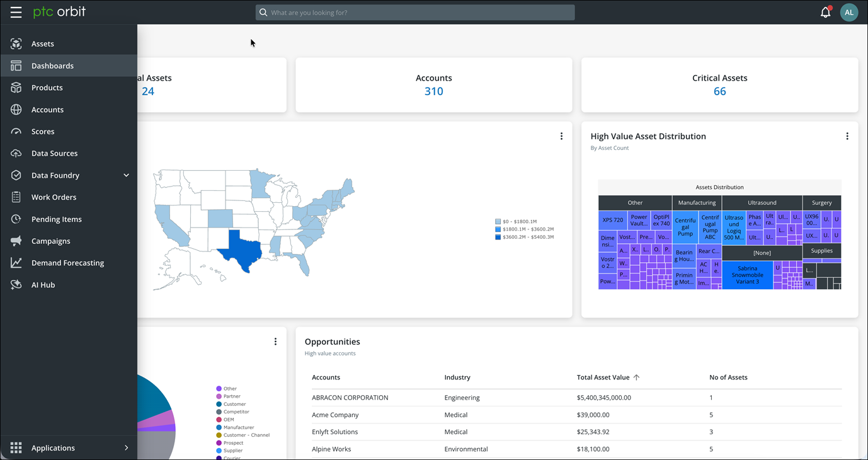The height and width of the screenshot is (460, 868).
Task: Click the AI Hub icon
Action: (x=16, y=285)
